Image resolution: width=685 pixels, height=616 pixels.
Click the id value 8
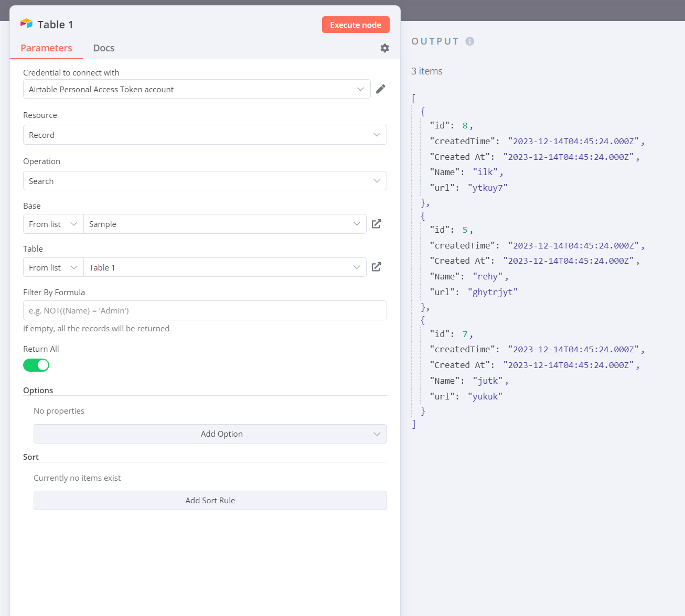(465, 125)
